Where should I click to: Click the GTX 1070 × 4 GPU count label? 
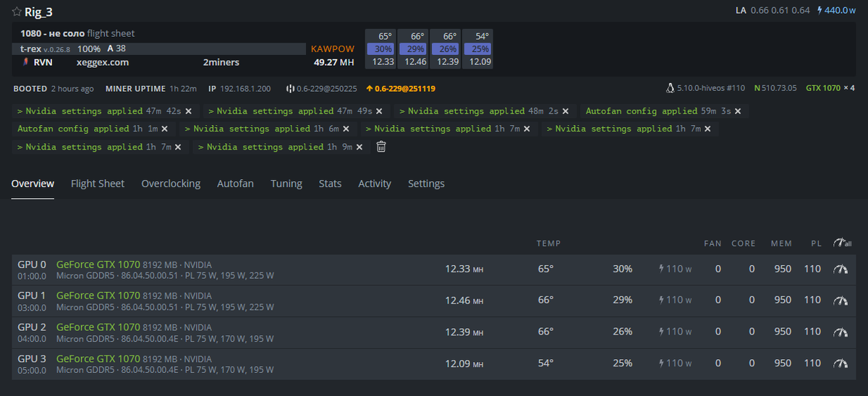pyautogui.click(x=831, y=88)
